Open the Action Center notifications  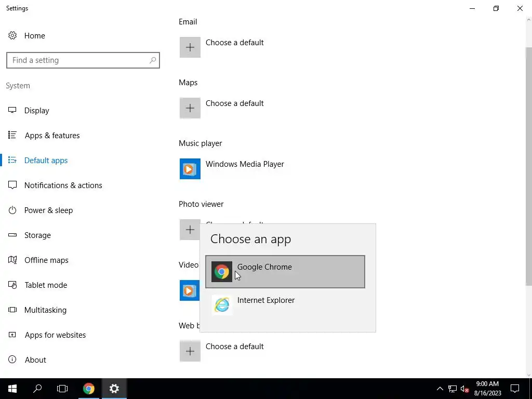pyautogui.click(x=515, y=389)
